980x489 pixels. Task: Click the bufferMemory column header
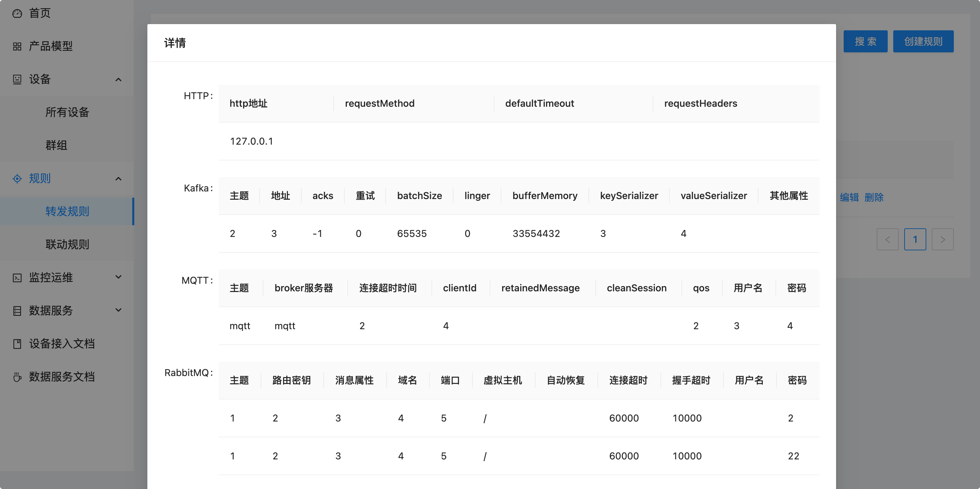(x=545, y=196)
